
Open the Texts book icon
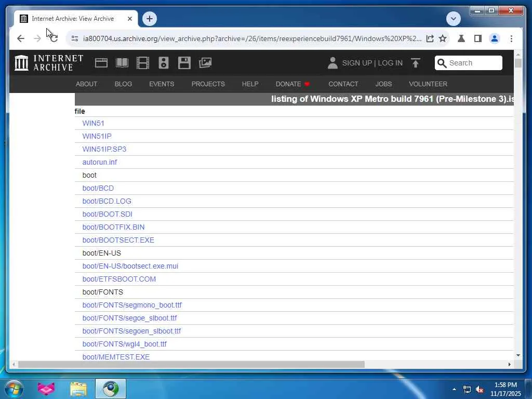tap(122, 63)
